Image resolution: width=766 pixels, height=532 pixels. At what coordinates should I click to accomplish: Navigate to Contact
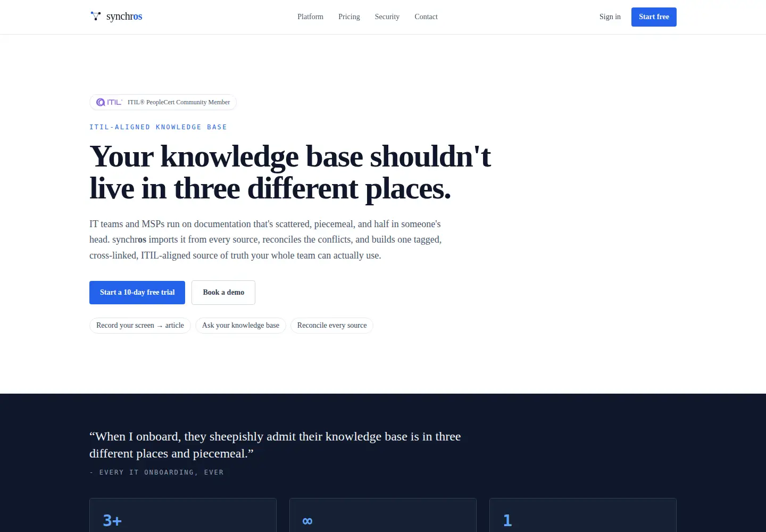click(426, 17)
